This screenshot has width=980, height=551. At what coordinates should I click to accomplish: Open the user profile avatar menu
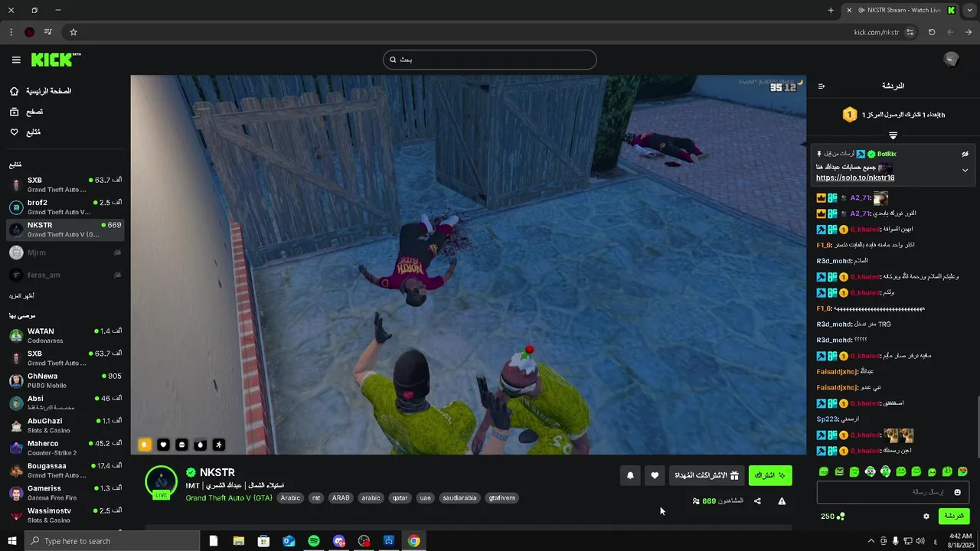951,60
